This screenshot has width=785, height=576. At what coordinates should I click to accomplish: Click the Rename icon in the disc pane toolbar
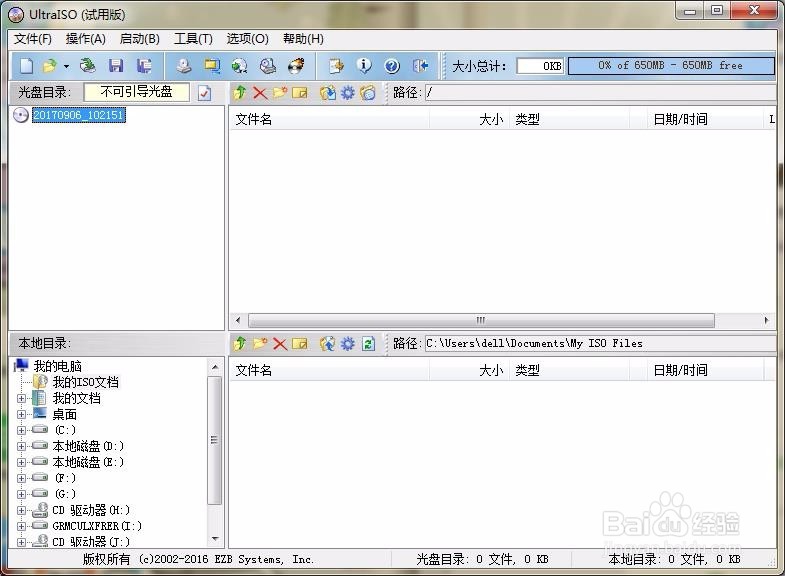299,93
